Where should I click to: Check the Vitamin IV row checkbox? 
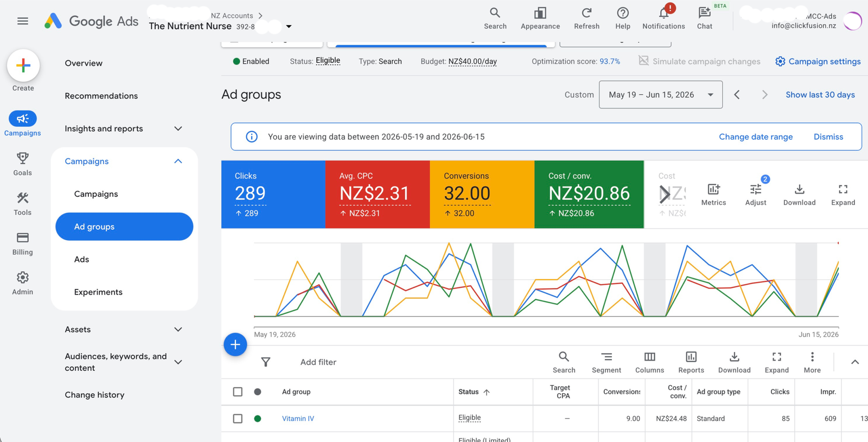click(x=238, y=419)
